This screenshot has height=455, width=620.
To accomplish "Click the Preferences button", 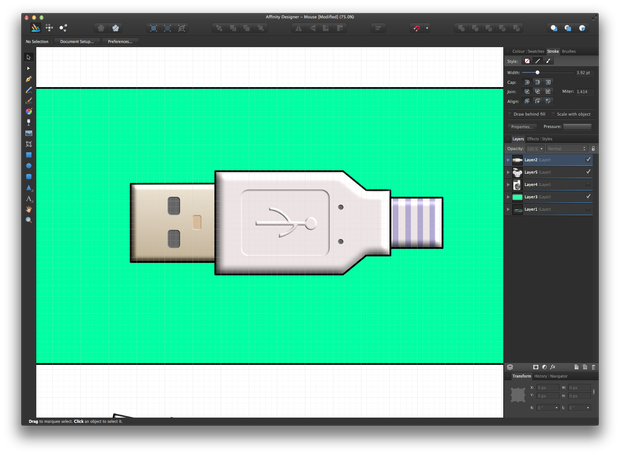I will [x=120, y=42].
